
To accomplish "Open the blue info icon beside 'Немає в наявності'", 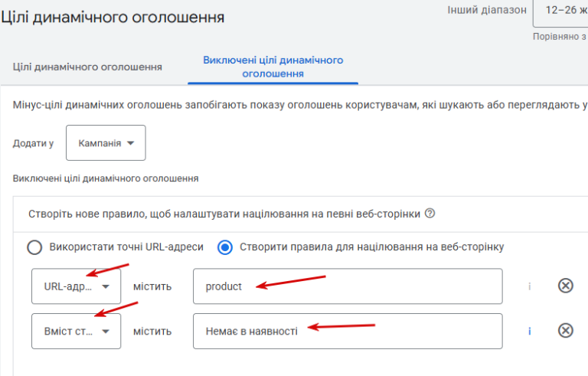I will click(530, 332).
